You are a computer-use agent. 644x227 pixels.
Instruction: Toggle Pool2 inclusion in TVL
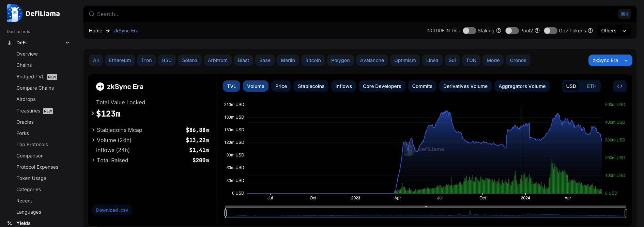click(x=512, y=31)
